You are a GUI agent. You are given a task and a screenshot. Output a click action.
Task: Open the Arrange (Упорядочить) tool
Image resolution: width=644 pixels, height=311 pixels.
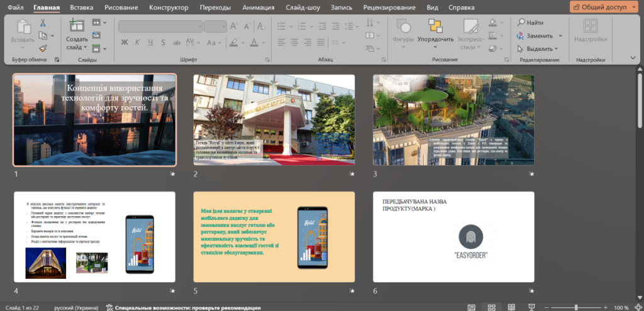tap(435, 34)
